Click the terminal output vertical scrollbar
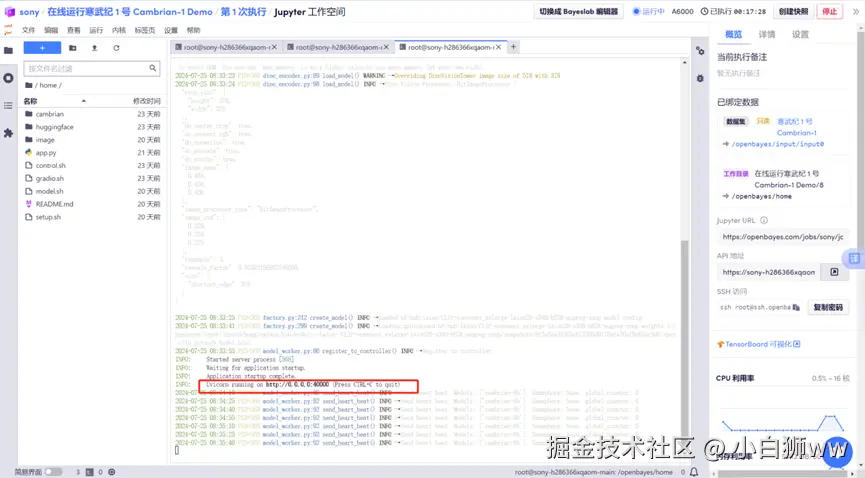Image resolution: width=865 pixels, height=478 pixels. click(x=685, y=337)
